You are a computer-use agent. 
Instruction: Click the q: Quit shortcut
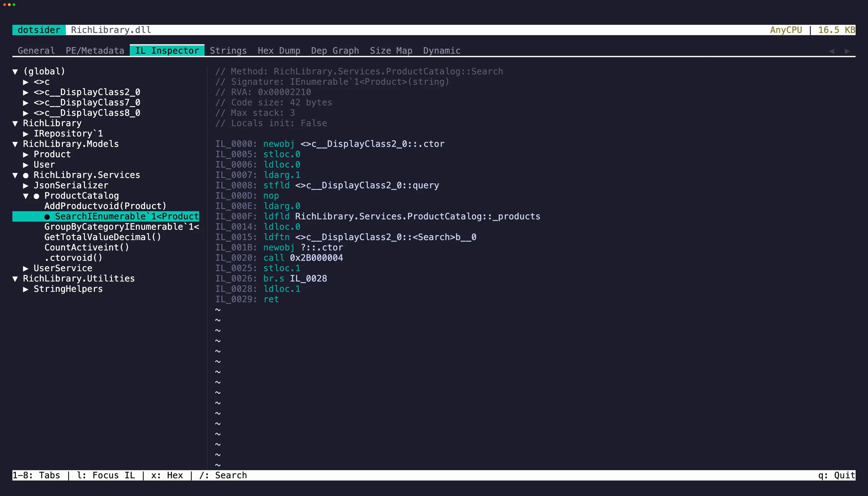(836, 475)
